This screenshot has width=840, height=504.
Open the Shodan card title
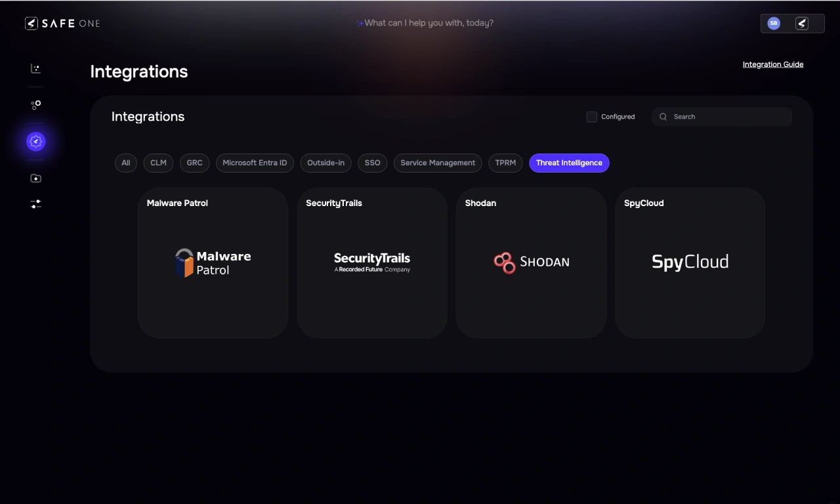480,203
